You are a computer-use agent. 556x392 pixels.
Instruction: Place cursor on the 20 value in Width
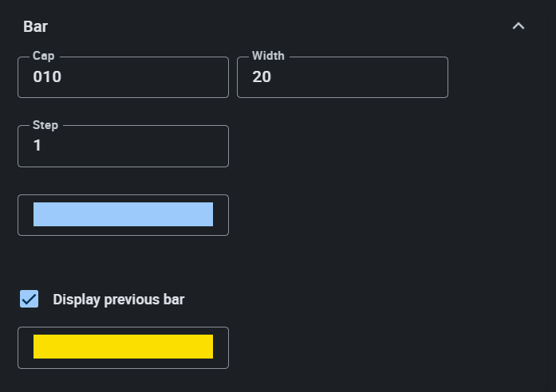click(x=262, y=77)
